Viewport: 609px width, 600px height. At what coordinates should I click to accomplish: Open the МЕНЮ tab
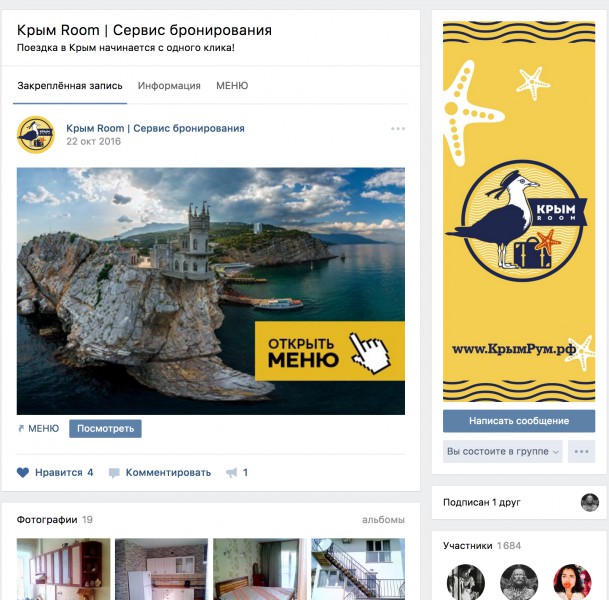click(x=232, y=86)
